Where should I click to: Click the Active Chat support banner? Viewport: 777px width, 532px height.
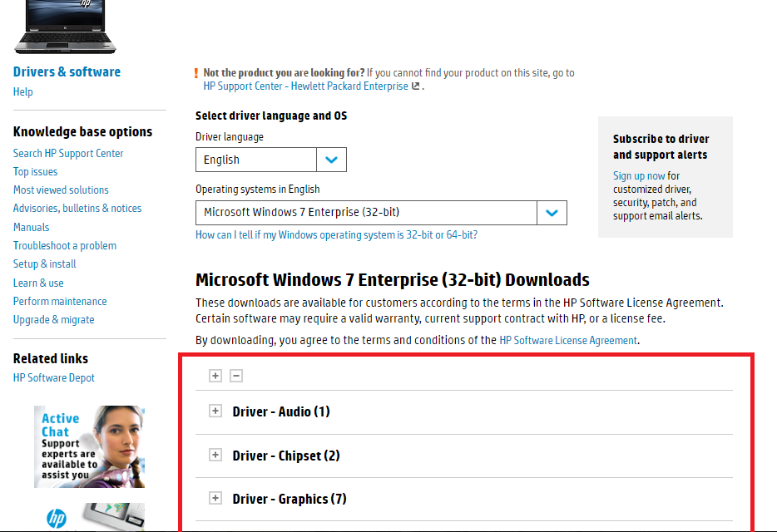click(x=89, y=447)
